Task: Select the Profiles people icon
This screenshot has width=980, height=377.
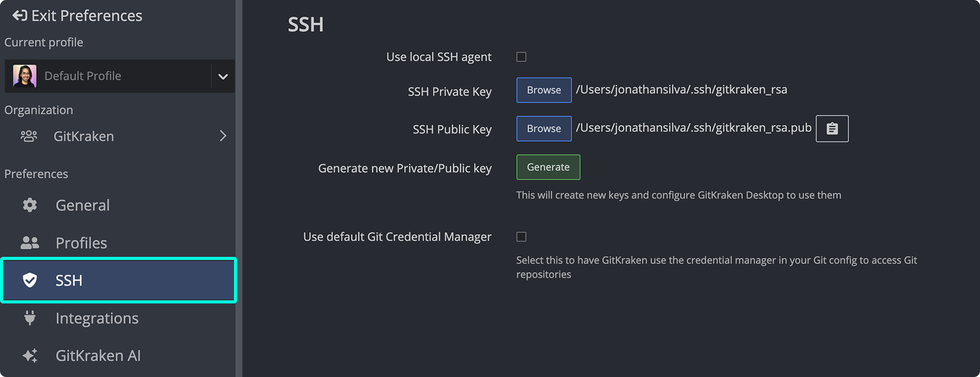Action: coord(29,243)
